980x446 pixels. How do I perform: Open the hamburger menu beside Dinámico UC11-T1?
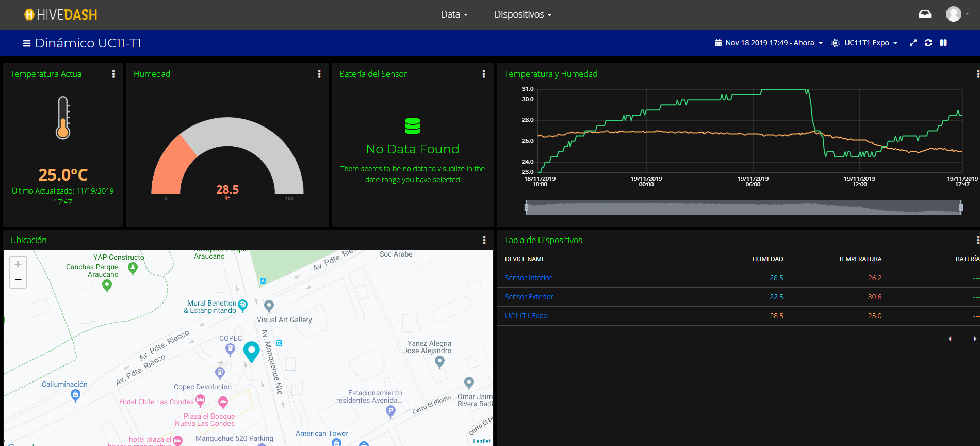27,43
